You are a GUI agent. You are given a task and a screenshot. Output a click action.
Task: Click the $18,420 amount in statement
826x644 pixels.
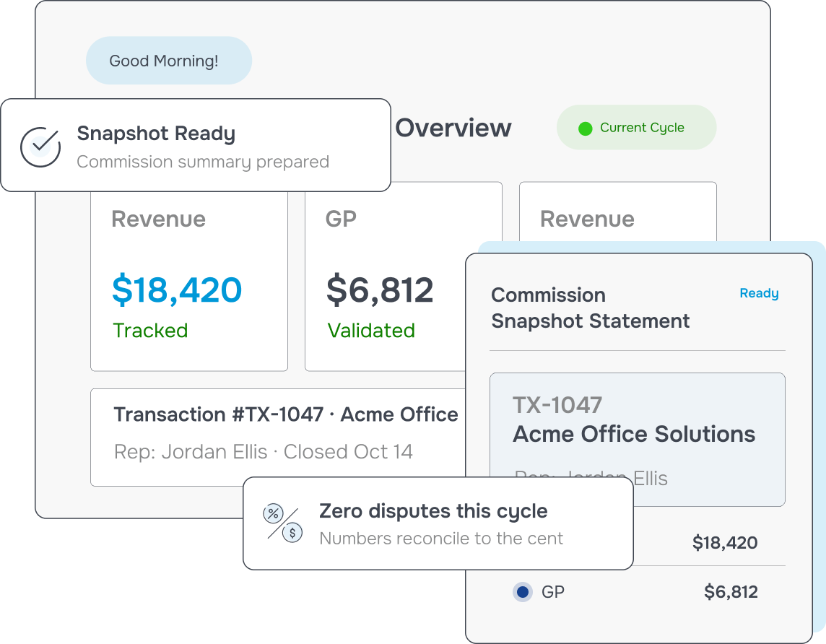pyautogui.click(x=725, y=543)
